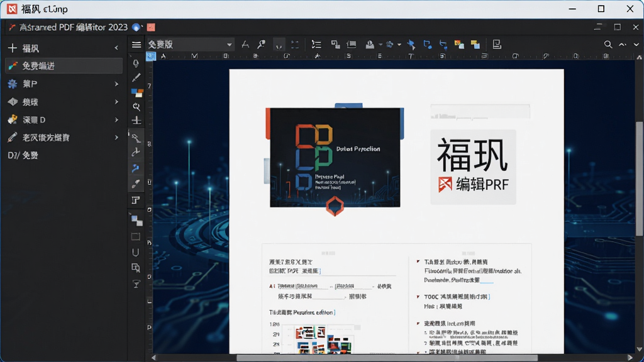Click the horizontal scrollbar left arrow
This screenshot has width=644, height=362.
click(153, 358)
